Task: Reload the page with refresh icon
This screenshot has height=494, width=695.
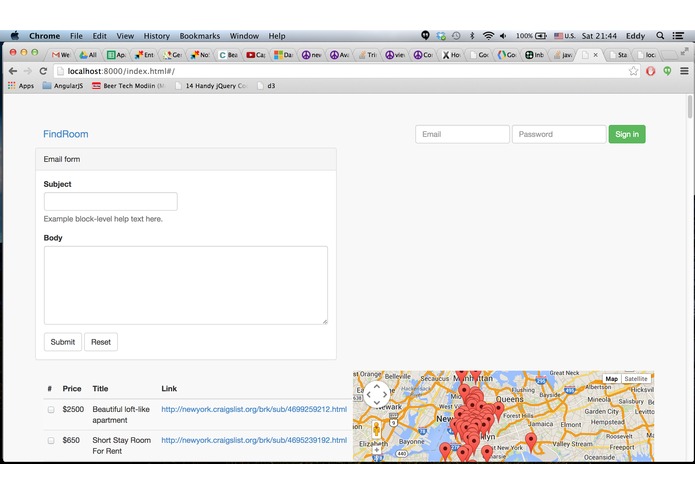Action: coord(43,71)
